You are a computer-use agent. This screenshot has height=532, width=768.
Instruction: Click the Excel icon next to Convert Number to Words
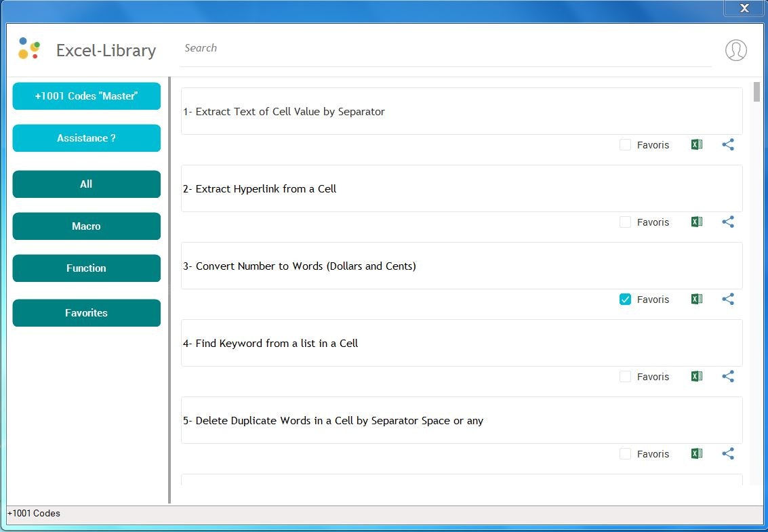(696, 299)
